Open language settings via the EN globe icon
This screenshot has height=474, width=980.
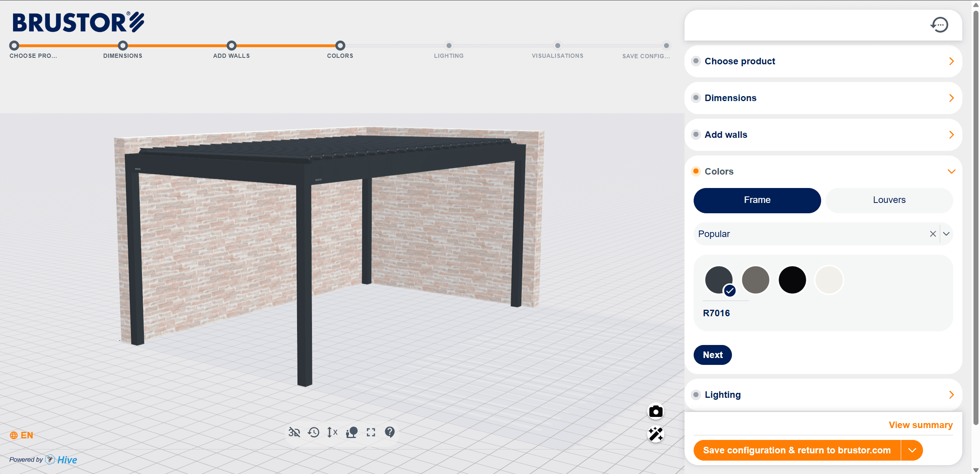(15, 435)
